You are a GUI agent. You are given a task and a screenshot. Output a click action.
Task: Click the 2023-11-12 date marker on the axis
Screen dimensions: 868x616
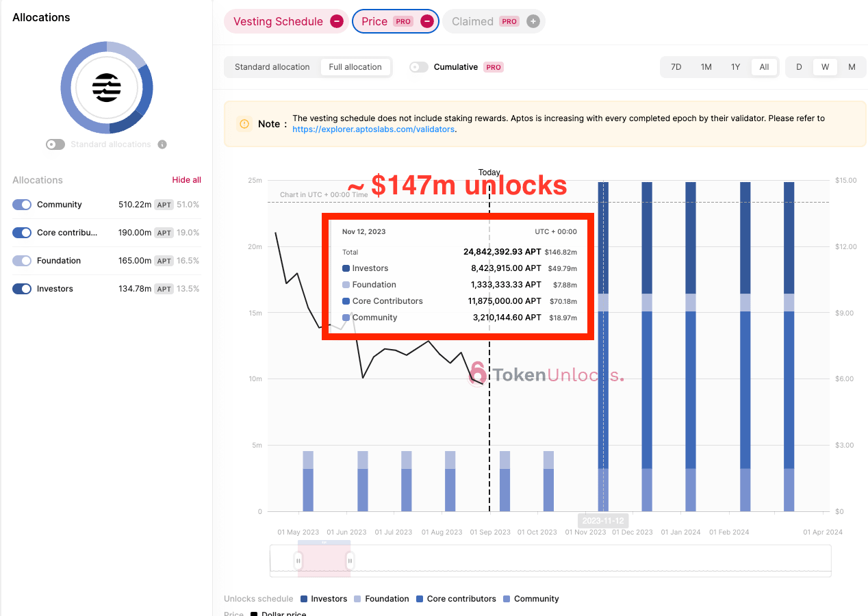[603, 521]
